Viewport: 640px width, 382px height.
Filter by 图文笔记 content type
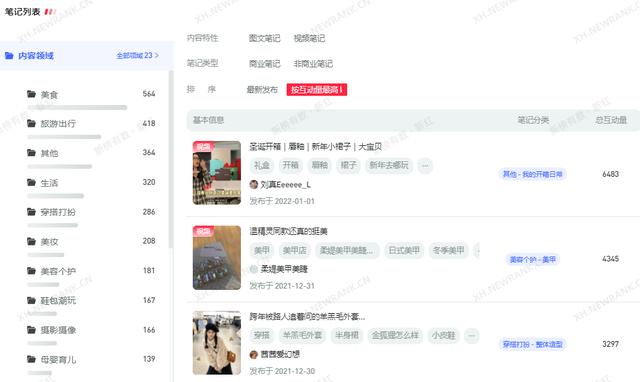pyautogui.click(x=264, y=38)
